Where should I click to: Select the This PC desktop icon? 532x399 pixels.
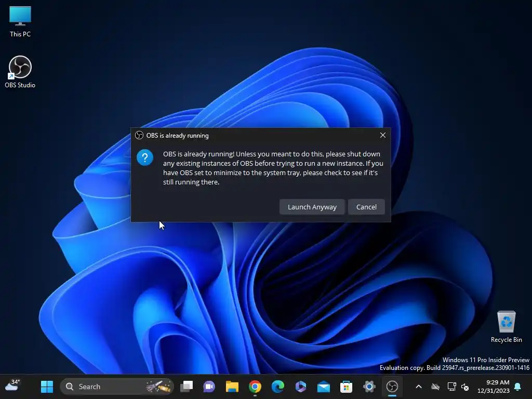20,22
